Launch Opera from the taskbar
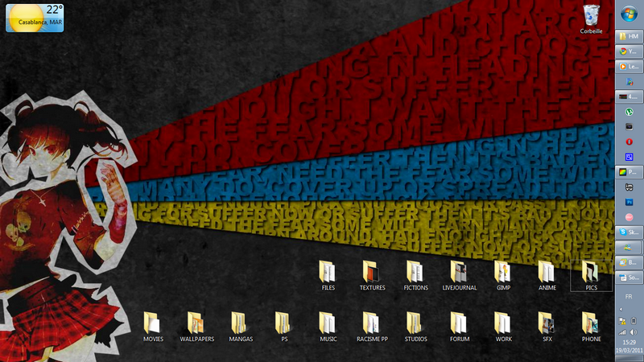The height and width of the screenshot is (362, 644). (629, 142)
